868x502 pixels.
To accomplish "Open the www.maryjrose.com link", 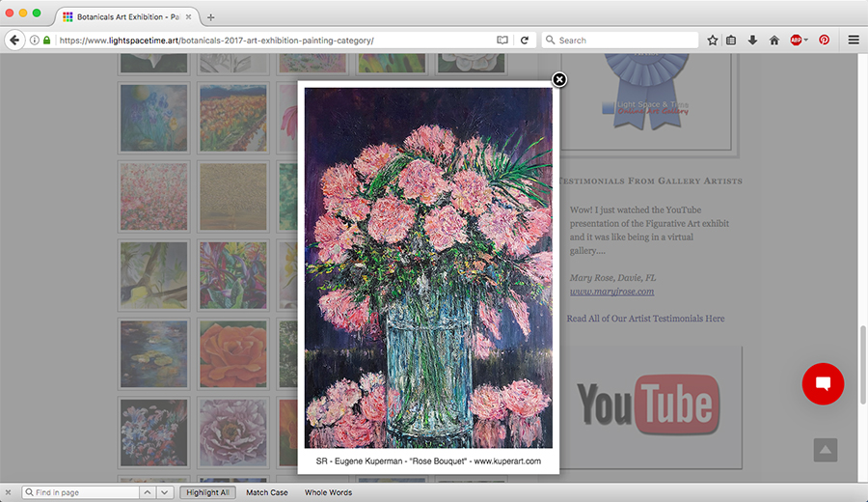I will [611, 292].
